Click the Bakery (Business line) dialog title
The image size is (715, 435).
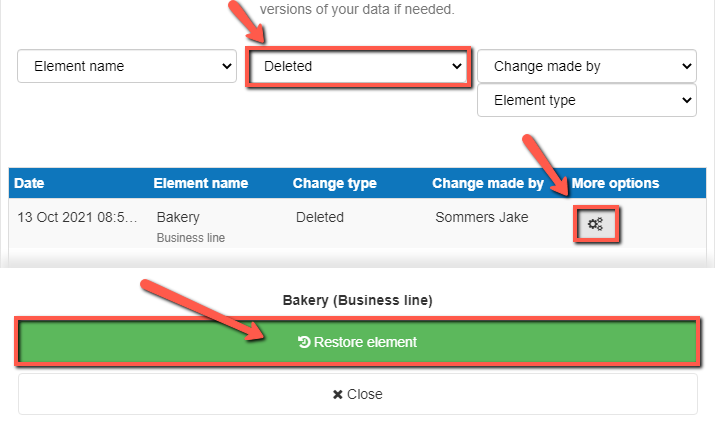click(x=357, y=300)
